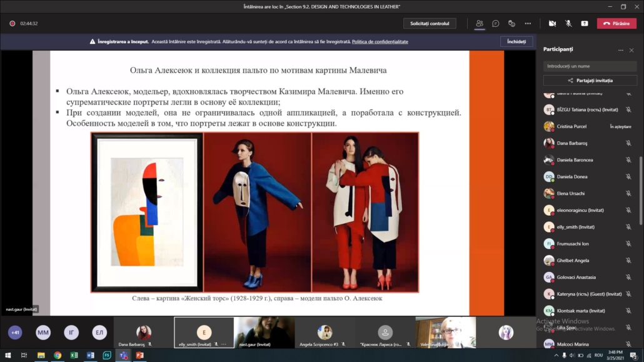644x362 pixels.
Task: Select elly_smith (Invitat) video tile
Action: [x=204, y=333]
